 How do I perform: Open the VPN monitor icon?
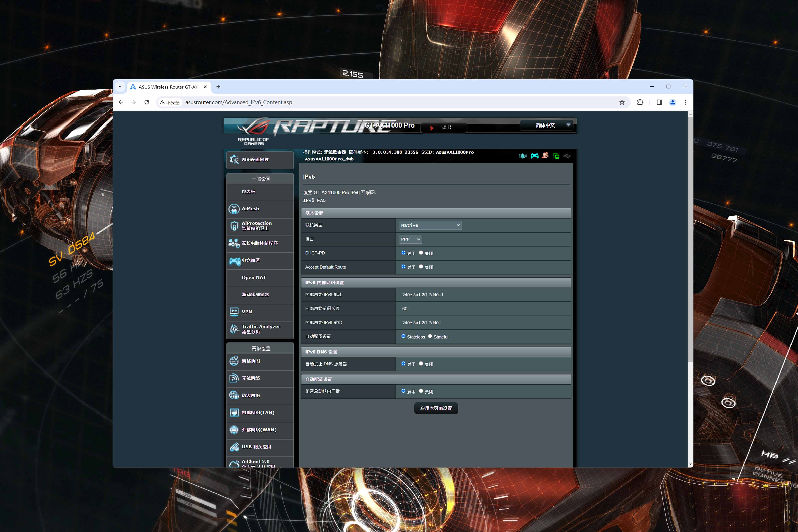coord(234,312)
